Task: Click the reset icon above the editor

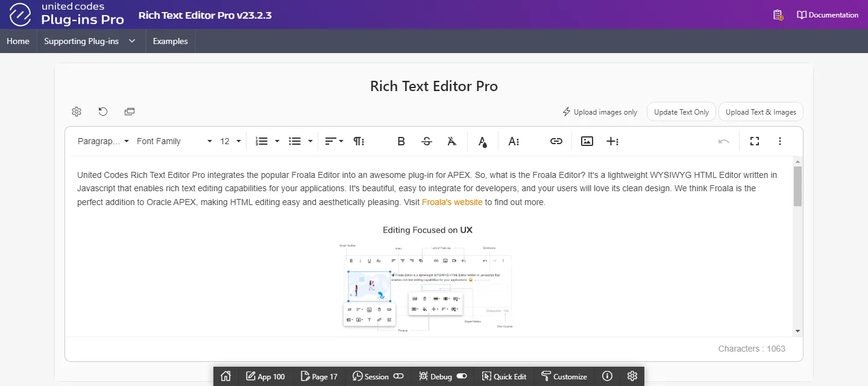Action: tap(103, 112)
